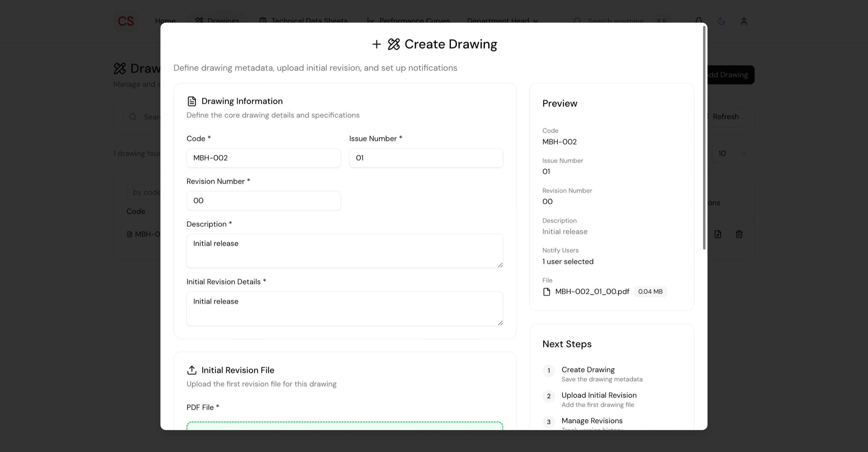Click 'Initial release' description in Preview

(565, 232)
